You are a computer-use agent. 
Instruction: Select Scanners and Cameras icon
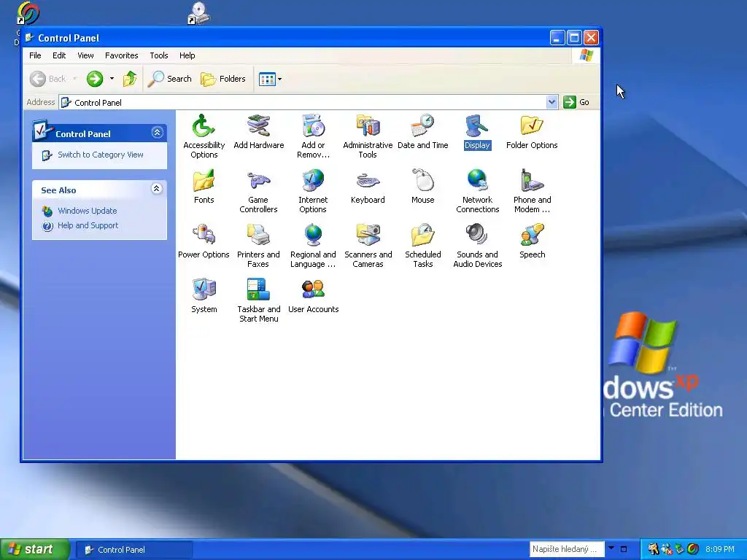tap(368, 245)
